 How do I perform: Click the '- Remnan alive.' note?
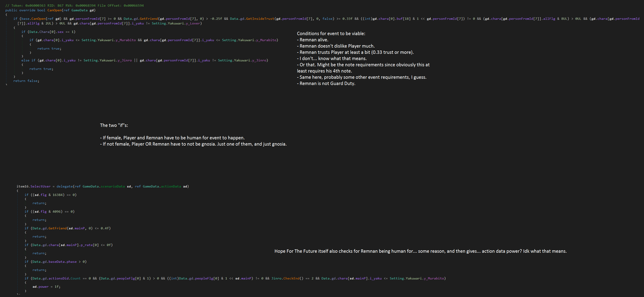pos(312,40)
